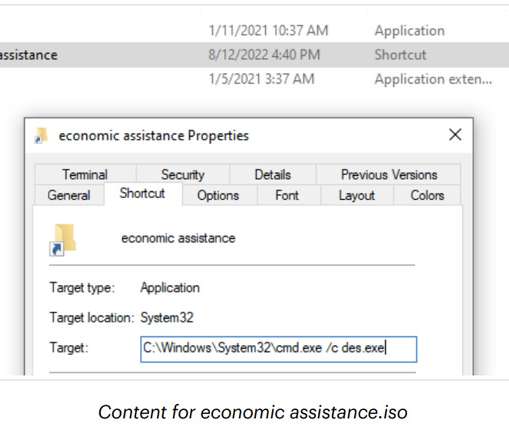509x425 pixels.
Task: Click inside the Target input field
Action: 279,349
